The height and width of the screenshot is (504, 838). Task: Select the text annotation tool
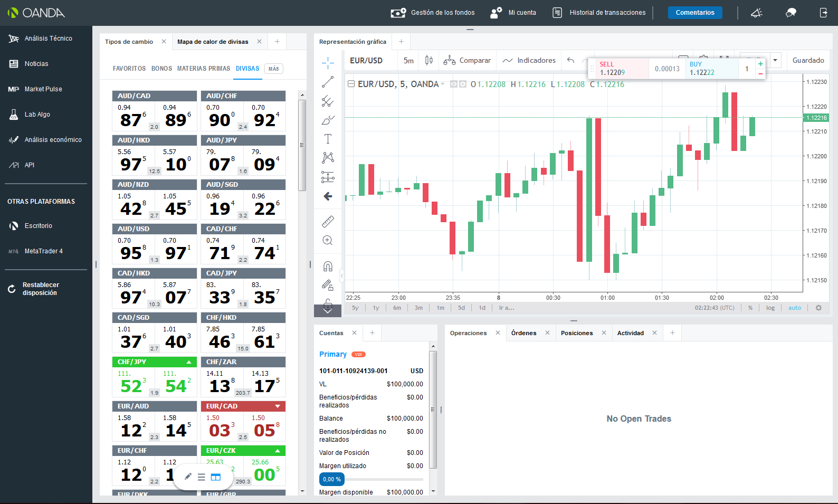328,139
